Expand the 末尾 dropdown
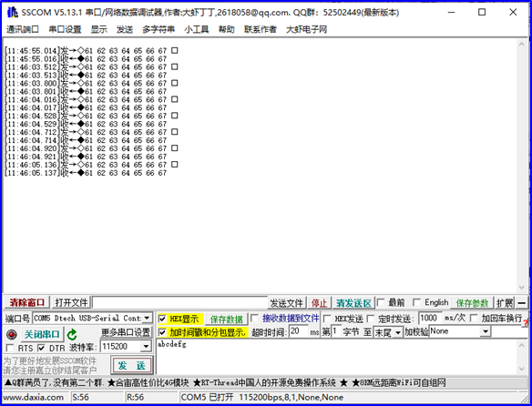The image size is (532, 406). pos(398,332)
